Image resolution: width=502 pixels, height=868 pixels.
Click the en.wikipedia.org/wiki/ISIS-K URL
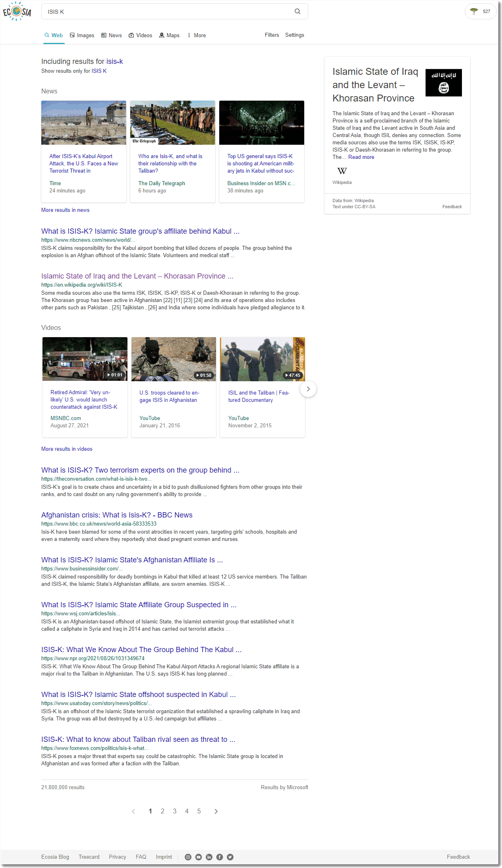pyautogui.click(x=82, y=285)
